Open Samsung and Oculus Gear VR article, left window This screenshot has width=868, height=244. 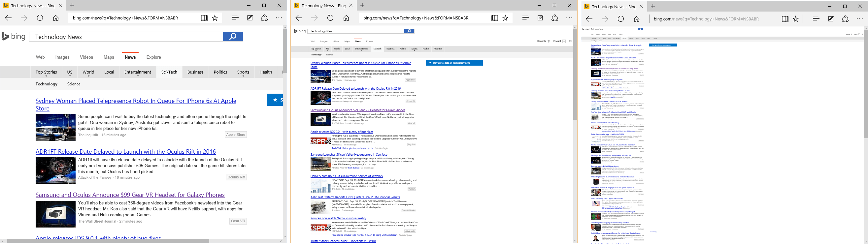(130, 195)
